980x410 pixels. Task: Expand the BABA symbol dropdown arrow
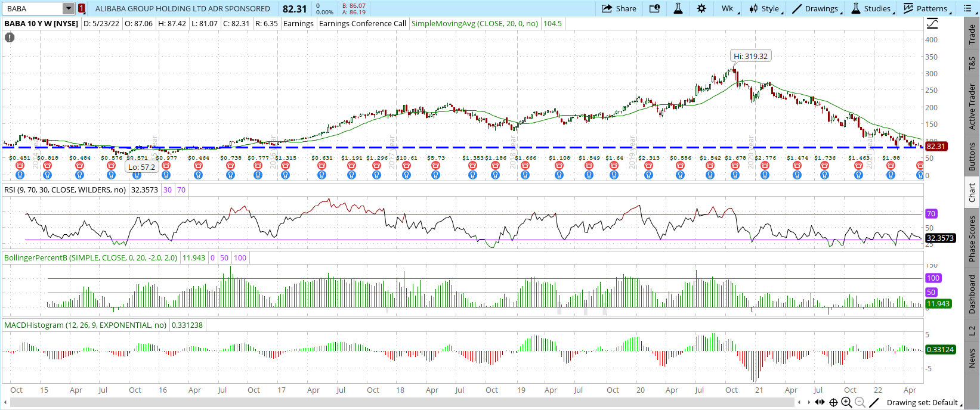pos(69,8)
